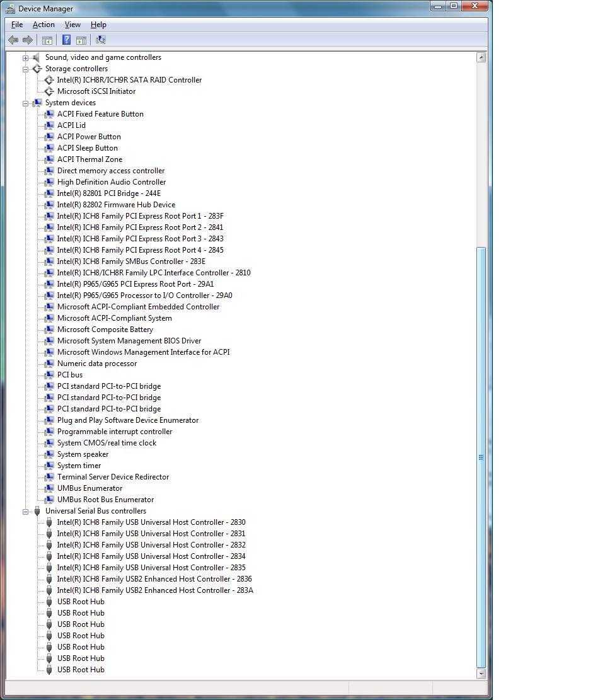This screenshot has width=605, height=700.
Task: Open Help via blue question mark icon
Action: coord(66,40)
